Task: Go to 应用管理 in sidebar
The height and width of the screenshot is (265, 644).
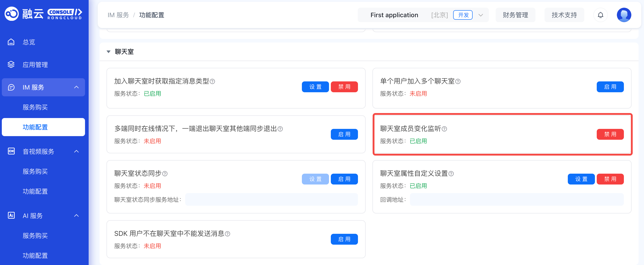Action: (x=35, y=65)
